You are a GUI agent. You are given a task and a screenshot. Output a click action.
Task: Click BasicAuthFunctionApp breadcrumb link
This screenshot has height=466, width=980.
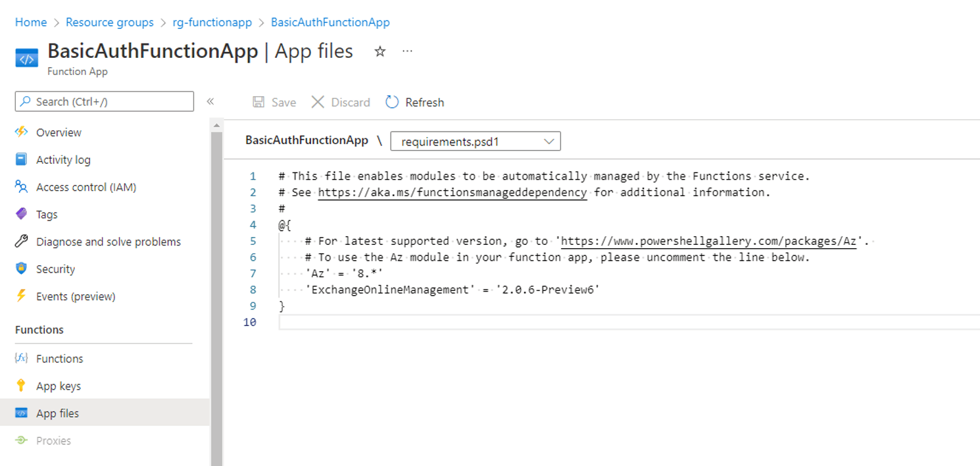[330, 22]
